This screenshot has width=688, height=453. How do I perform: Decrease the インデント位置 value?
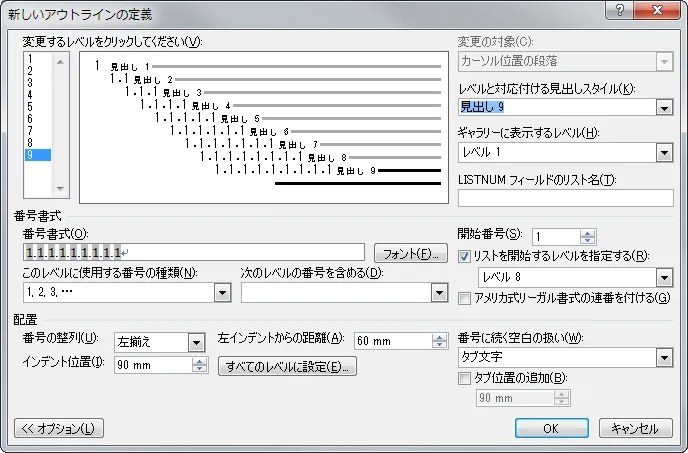click(x=199, y=369)
